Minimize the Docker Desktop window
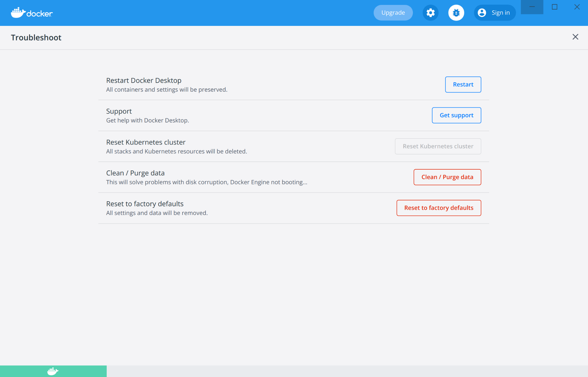The width and height of the screenshot is (588, 377). click(x=532, y=6)
